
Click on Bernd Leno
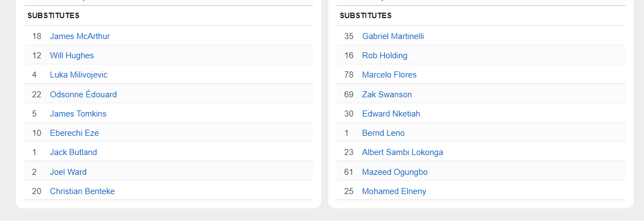point(383,133)
